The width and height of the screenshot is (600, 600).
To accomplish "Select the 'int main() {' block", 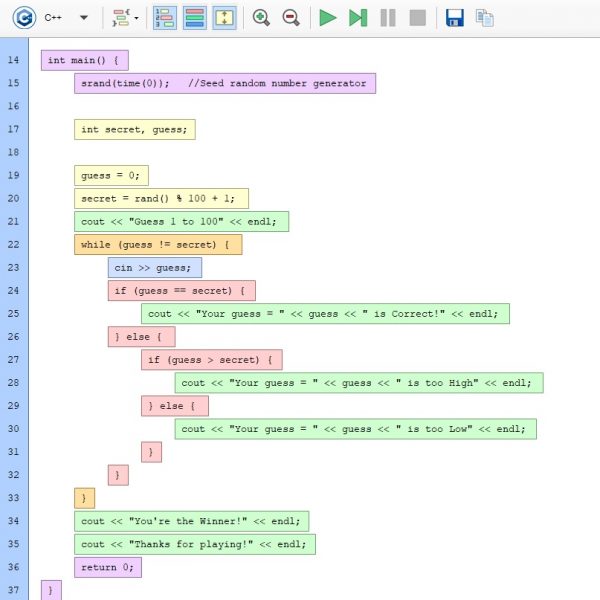I will click(x=85, y=60).
